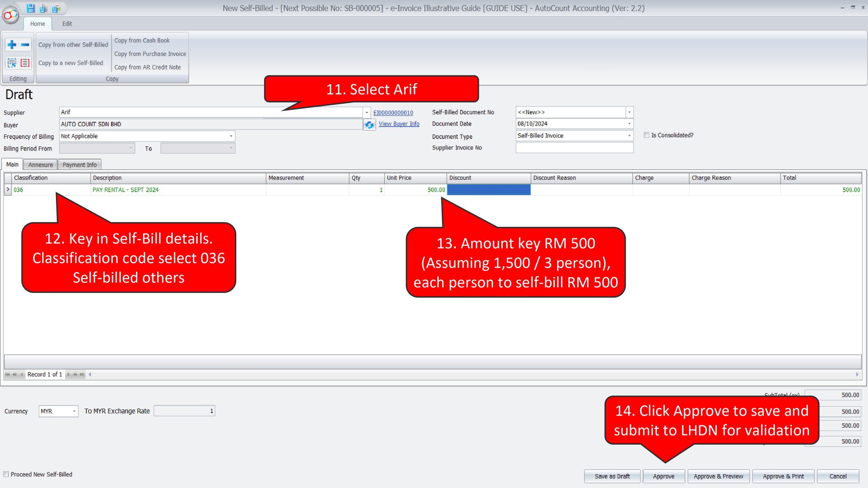Go to previous page navigator icon
868x488 pixels.
coord(15,374)
